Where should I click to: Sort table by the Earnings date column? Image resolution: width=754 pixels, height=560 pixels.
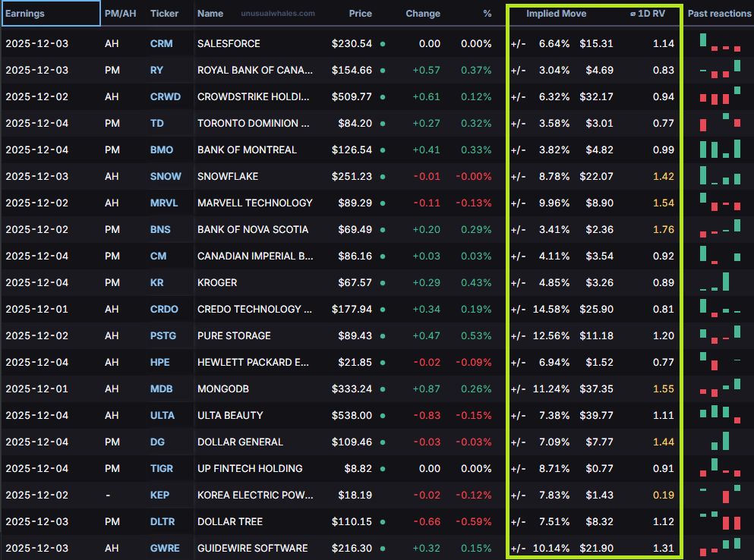pos(26,14)
